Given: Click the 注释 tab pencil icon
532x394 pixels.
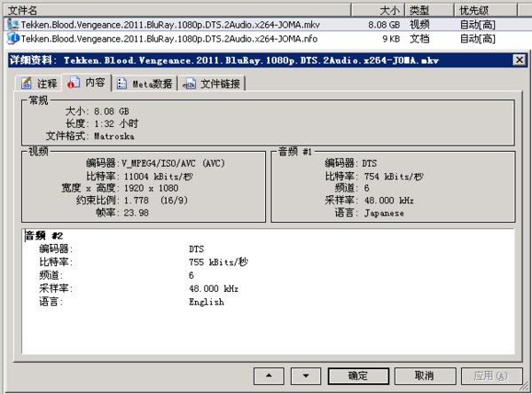Looking at the screenshot, I should [27, 83].
